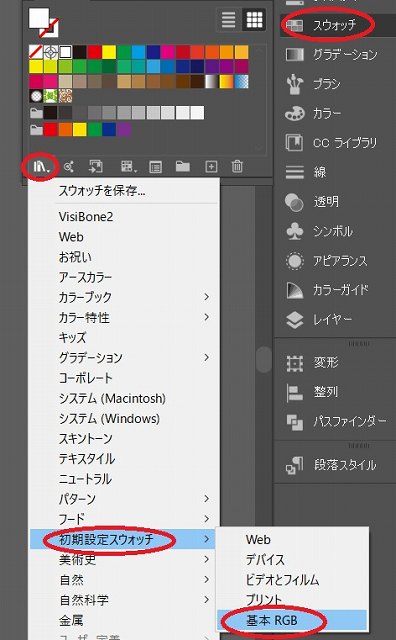Image resolution: width=396 pixels, height=640 pixels.
Task: Expand the グラデーション submenu in the library menu
Action: click(x=124, y=358)
